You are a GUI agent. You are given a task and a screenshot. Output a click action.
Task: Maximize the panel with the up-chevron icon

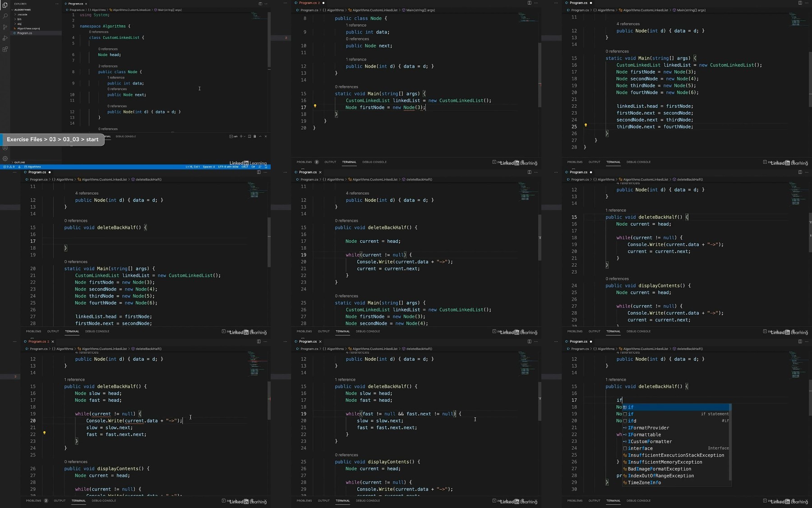[x=260, y=136]
